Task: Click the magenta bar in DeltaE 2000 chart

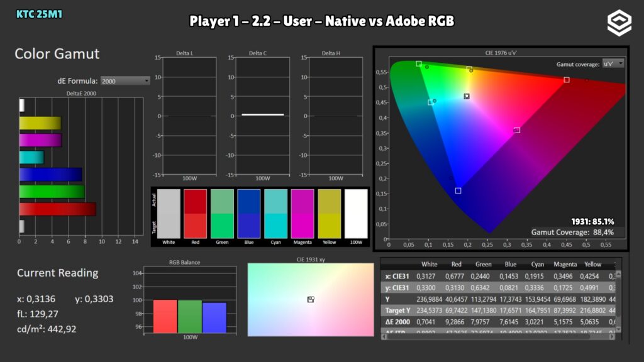Action: click(x=40, y=140)
